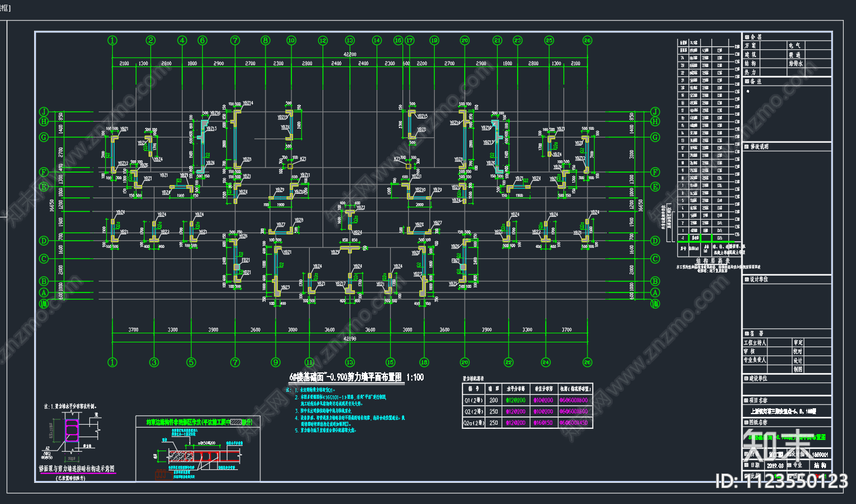This screenshot has height=504, width=856.
Task: Click grid axis bubble 2
Action: (x=151, y=41)
